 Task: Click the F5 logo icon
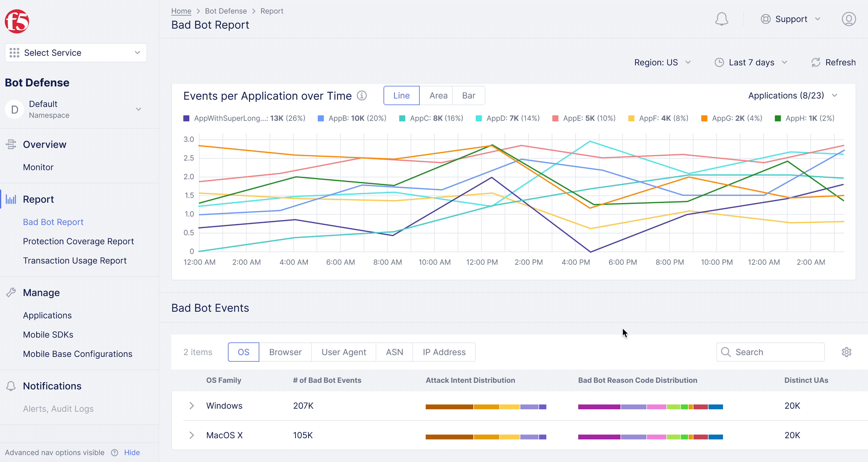pyautogui.click(x=17, y=22)
